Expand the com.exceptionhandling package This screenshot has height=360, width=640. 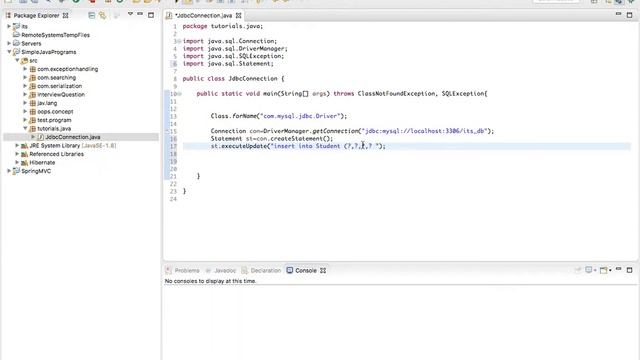tap(25, 69)
